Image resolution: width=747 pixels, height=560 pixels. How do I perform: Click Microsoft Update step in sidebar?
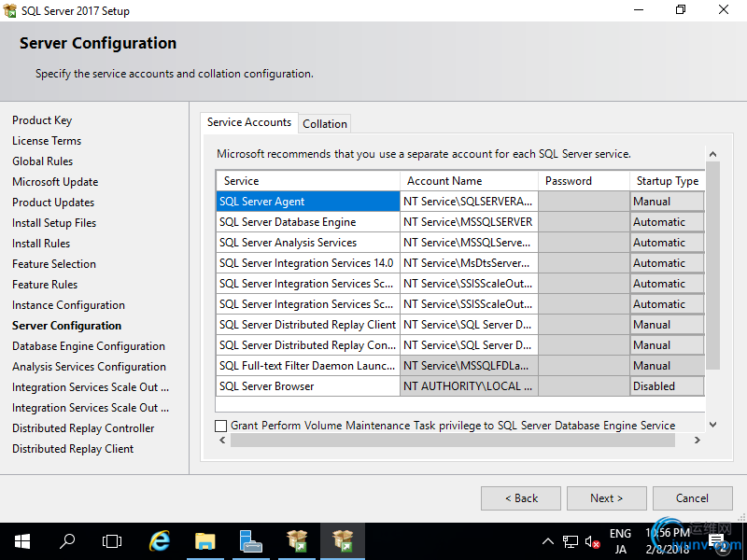(55, 182)
